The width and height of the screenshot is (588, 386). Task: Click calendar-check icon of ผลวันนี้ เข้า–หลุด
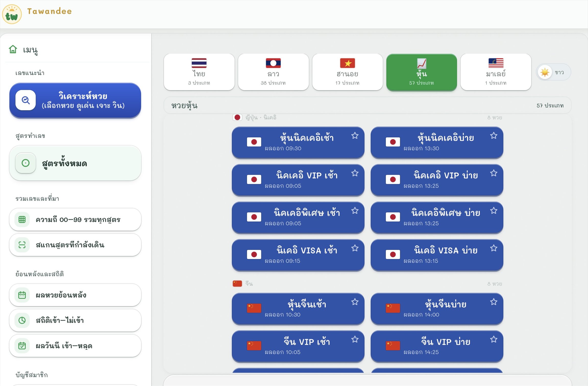coord(22,346)
